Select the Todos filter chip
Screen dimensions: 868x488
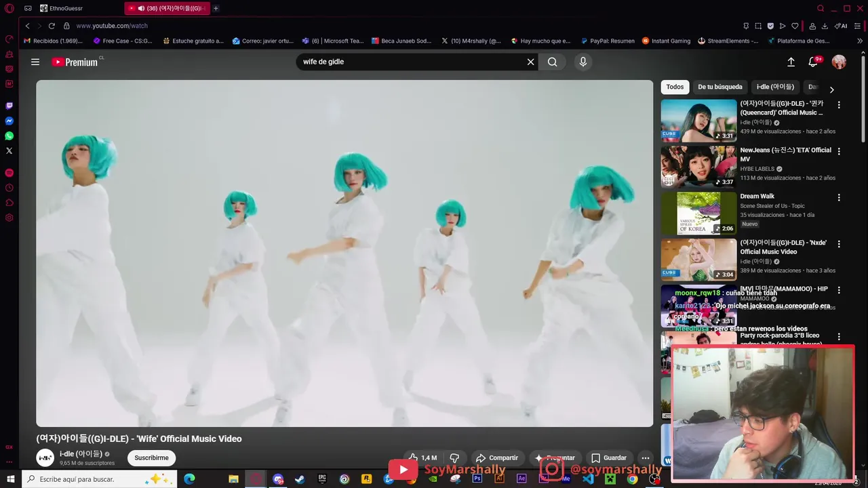pyautogui.click(x=675, y=87)
